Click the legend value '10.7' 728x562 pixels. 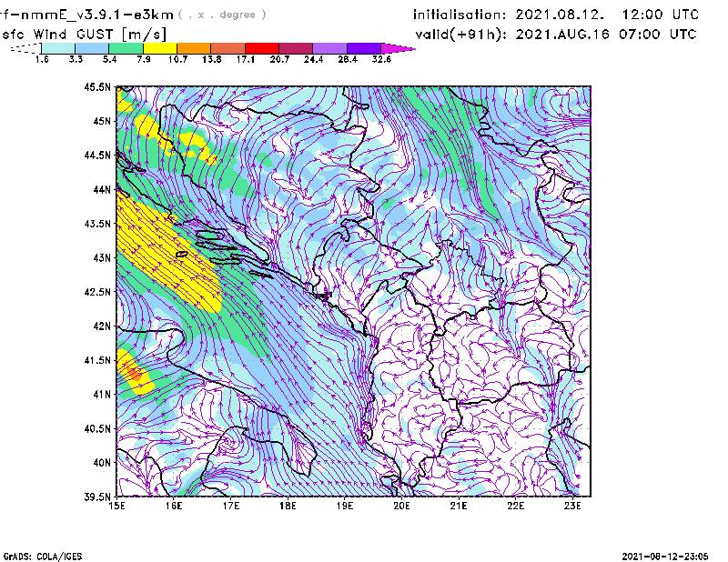tap(177, 59)
